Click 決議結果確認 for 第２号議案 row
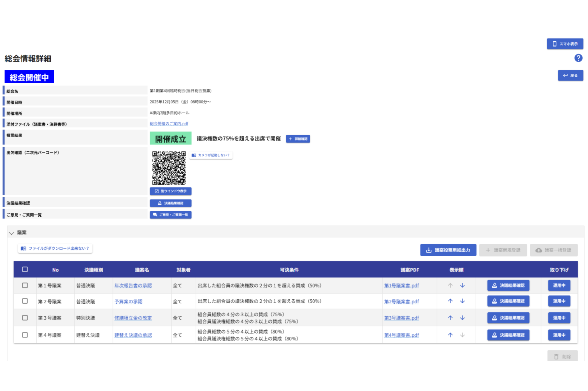Viewport: 588px width, 391px height. pos(508,301)
